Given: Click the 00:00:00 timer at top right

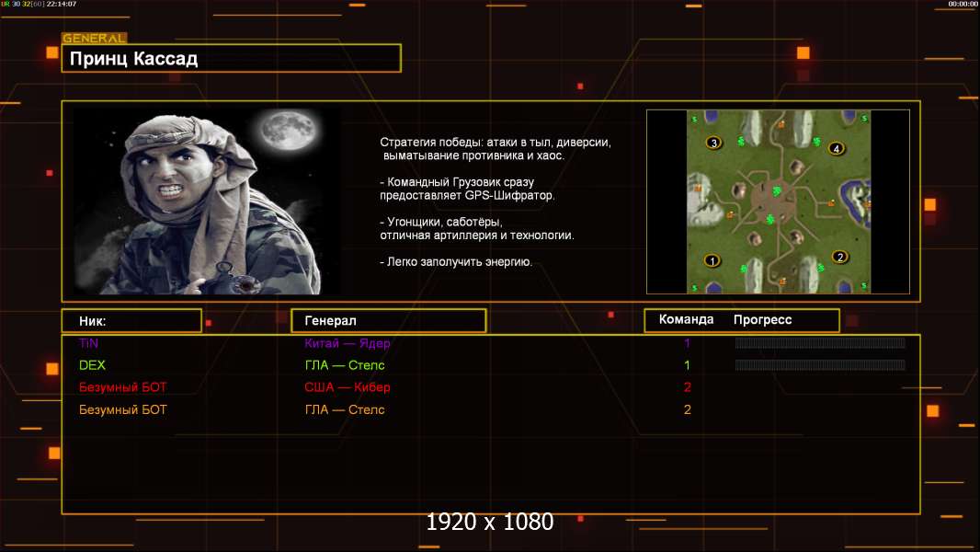Looking at the screenshot, I should 963,4.
